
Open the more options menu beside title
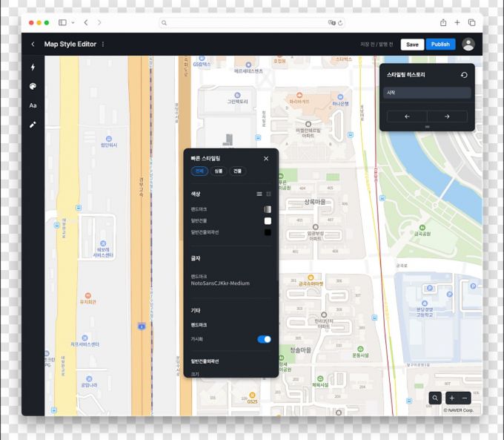tap(103, 45)
